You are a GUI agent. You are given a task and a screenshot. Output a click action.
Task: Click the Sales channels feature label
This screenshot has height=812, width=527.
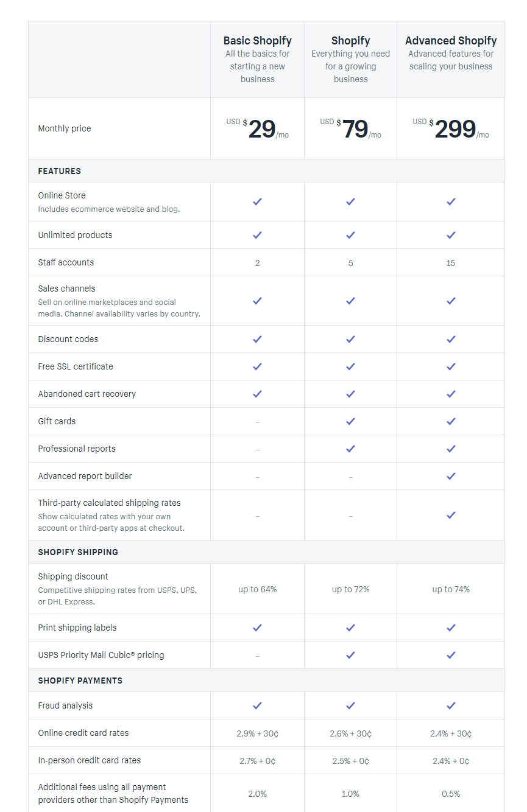[x=66, y=289]
